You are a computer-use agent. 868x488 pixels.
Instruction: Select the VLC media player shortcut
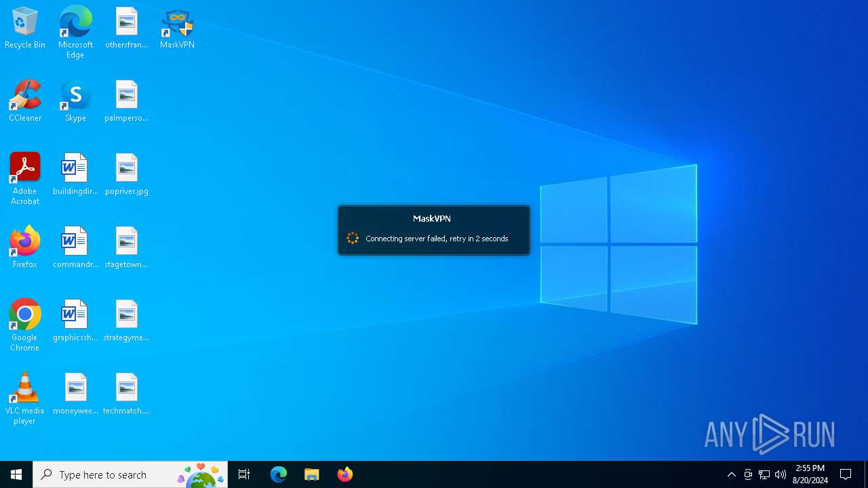(x=25, y=399)
